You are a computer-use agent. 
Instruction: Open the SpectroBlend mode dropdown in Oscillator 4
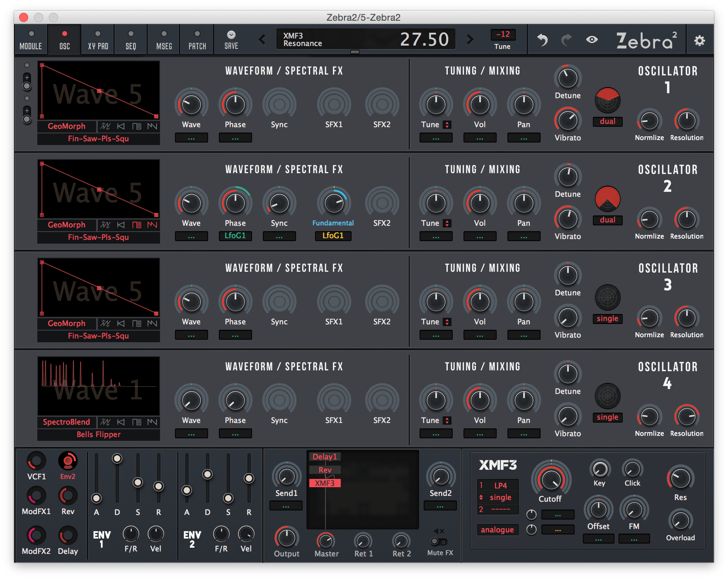click(67, 422)
